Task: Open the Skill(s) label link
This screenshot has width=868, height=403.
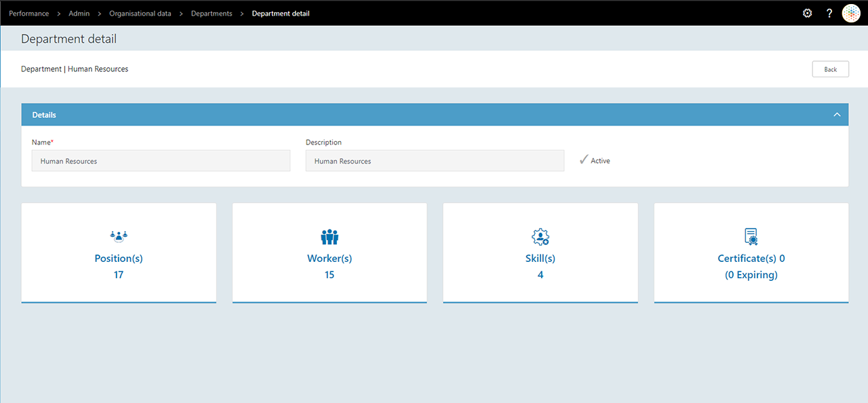Action: (540, 258)
